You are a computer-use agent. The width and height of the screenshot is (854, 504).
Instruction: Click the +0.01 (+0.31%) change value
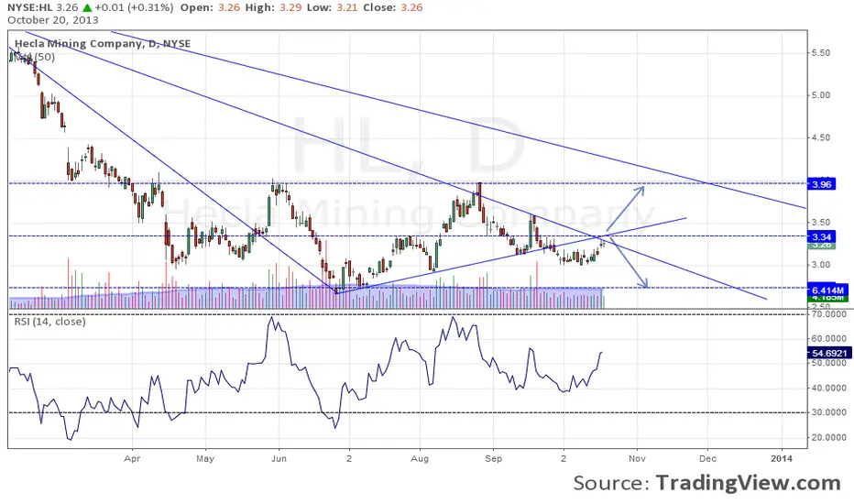tap(134, 7)
